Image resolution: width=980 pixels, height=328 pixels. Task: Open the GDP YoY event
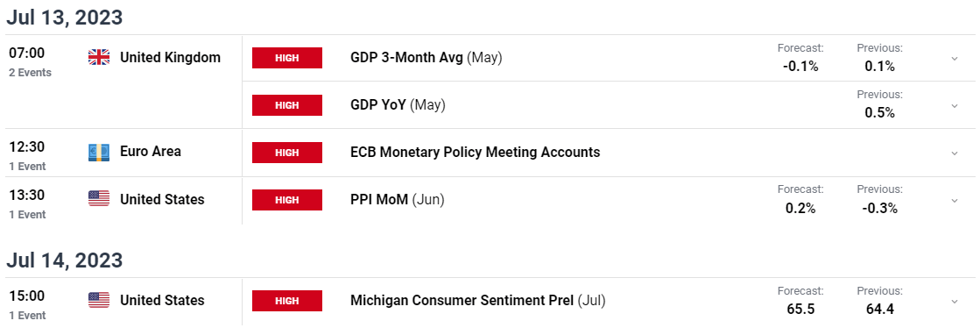coord(398,105)
